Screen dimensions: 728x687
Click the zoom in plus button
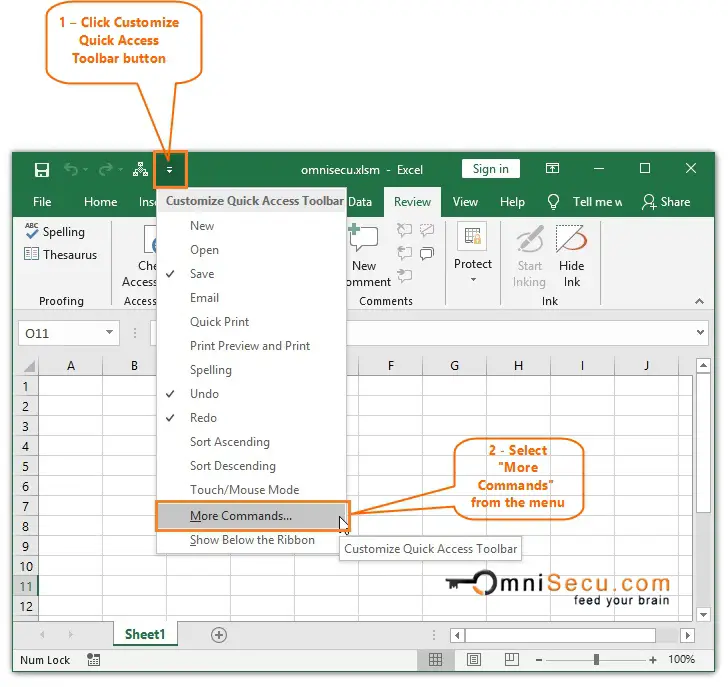coord(652,660)
